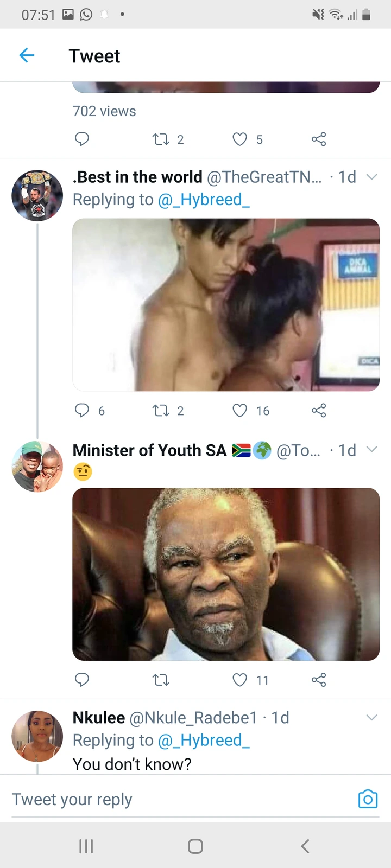This screenshot has width=391, height=868.
Task: Retweet the .Best in the world reply
Action: coord(161,411)
